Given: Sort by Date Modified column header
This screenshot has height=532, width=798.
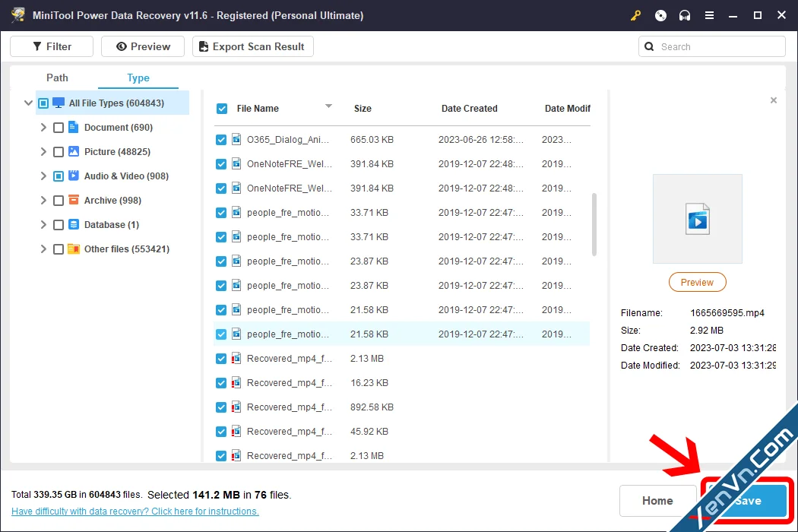Looking at the screenshot, I should (568, 109).
